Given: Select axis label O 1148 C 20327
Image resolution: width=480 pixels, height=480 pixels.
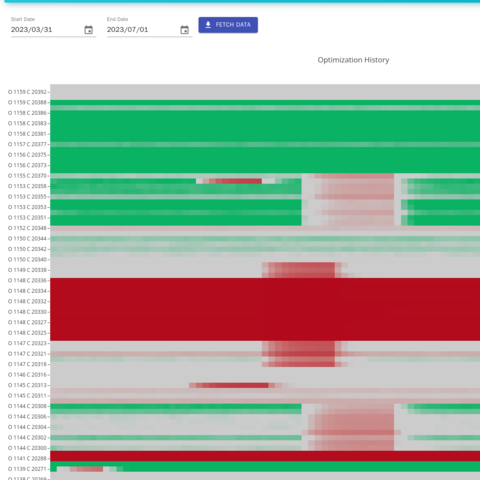Looking at the screenshot, I should click(27, 322).
